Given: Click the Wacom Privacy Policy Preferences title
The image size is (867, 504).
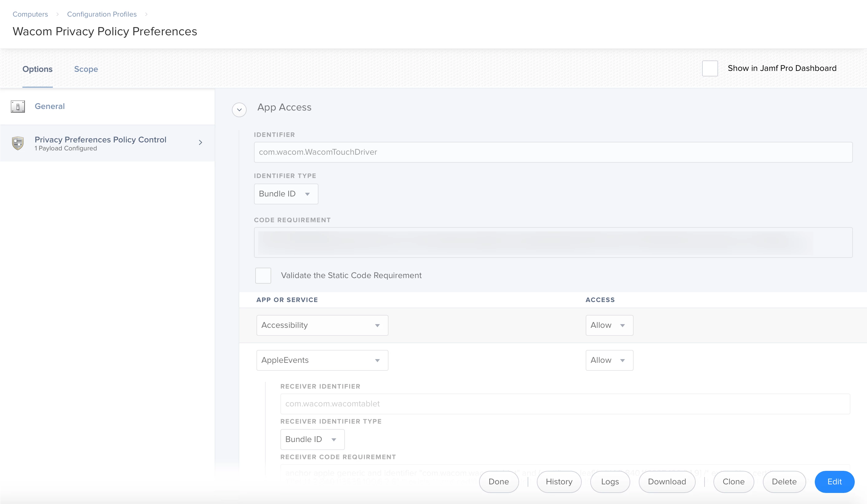Looking at the screenshot, I should [105, 31].
